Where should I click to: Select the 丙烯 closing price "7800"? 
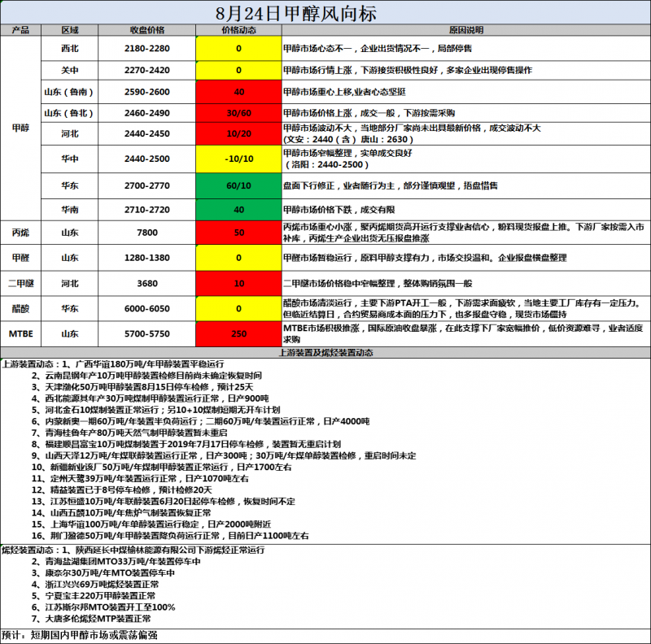pyautogui.click(x=147, y=233)
